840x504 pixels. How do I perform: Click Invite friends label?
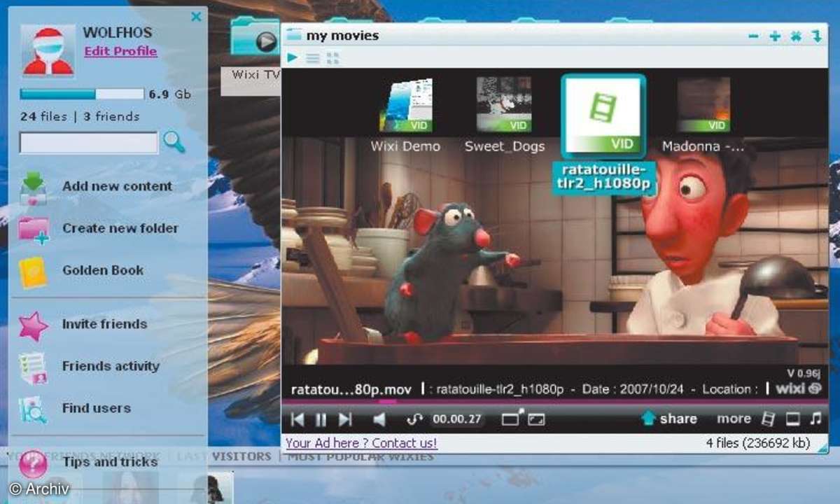coord(104,324)
